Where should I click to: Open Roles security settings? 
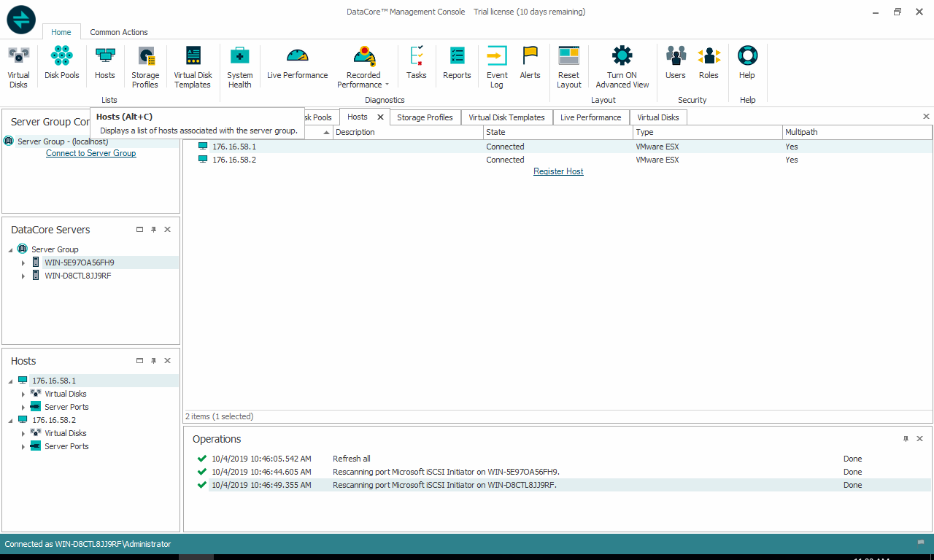709,63
